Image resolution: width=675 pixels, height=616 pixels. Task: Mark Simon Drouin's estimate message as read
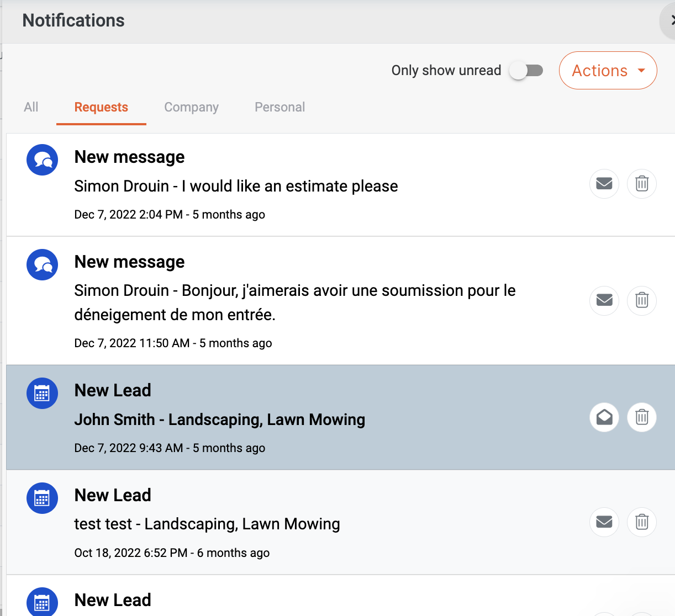coord(604,183)
